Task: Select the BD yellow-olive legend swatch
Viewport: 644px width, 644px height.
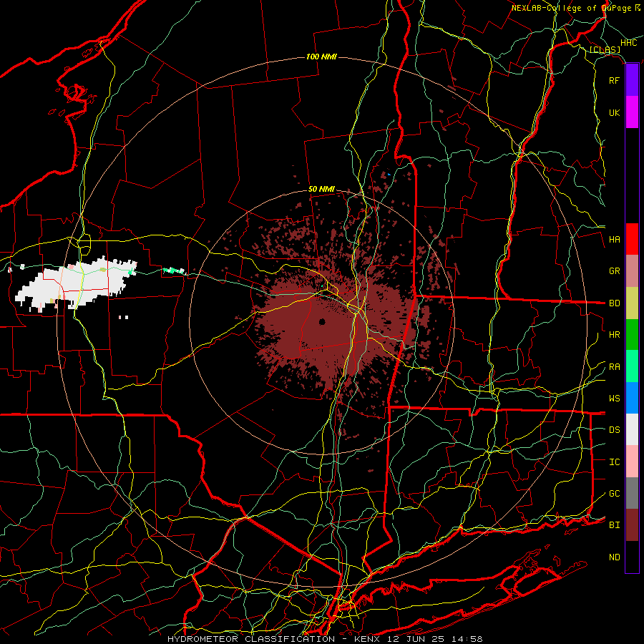Action: click(x=632, y=303)
